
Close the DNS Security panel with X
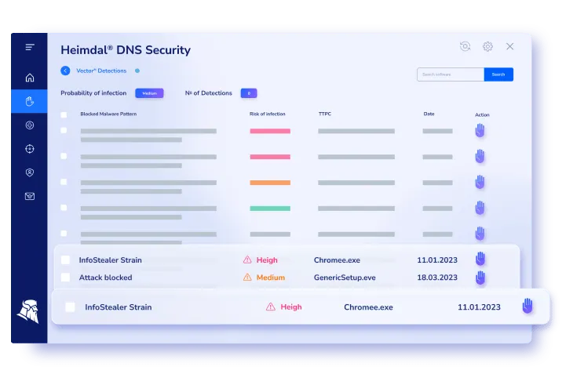click(x=509, y=46)
